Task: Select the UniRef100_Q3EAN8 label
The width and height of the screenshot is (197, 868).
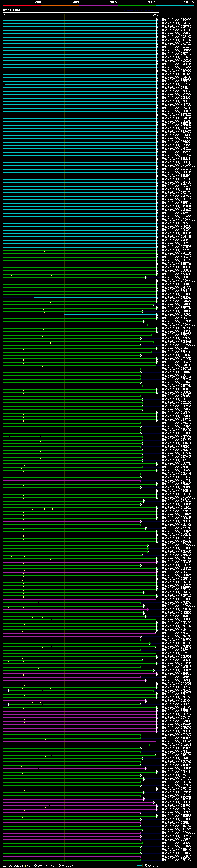Action: tap(177, 122)
